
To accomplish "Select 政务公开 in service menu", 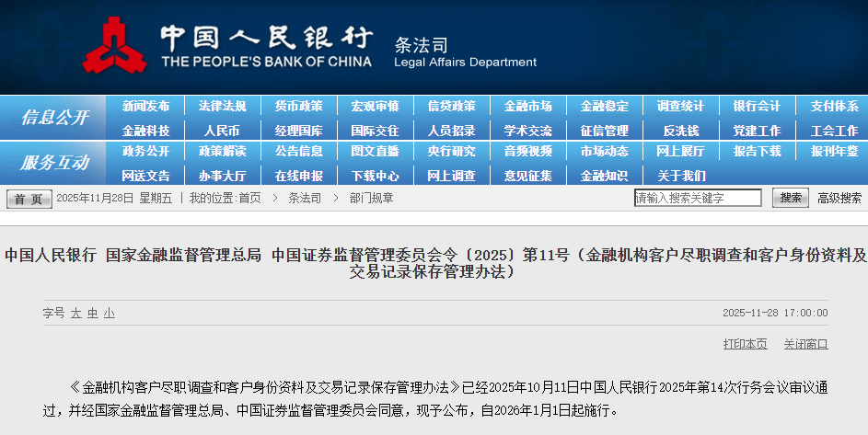I will pyautogui.click(x=145, y=151).
